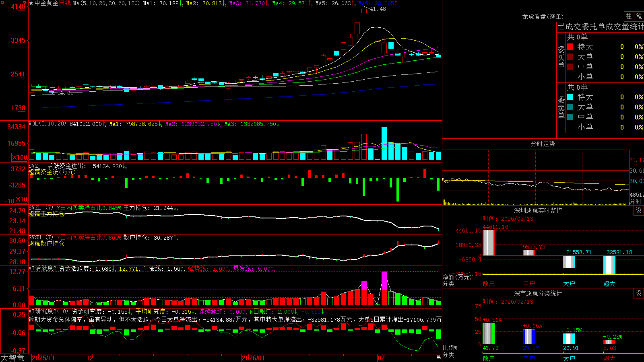The image size is (644, 362).
Task: Click the dark-red swatch beside buy-order 中单
Action: point(570,66)
